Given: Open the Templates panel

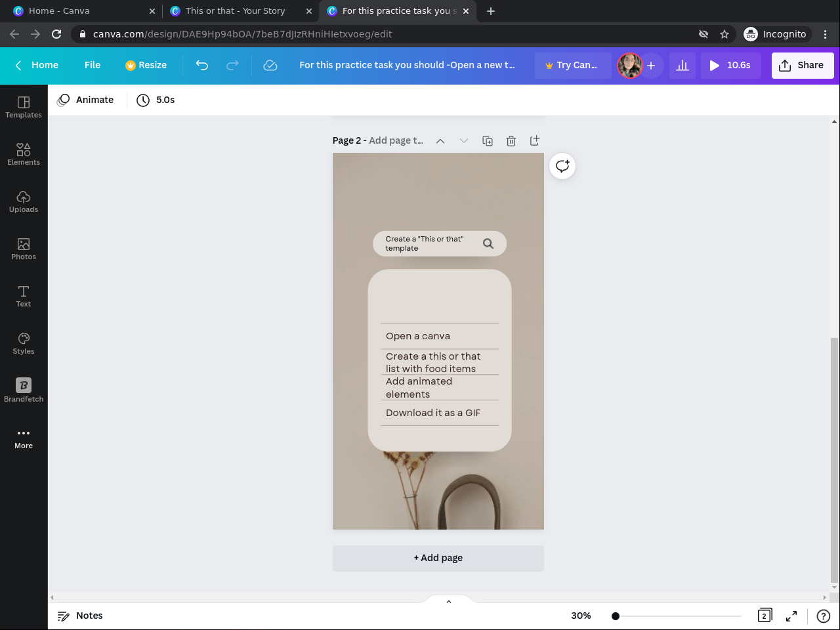Looking at the screenshot, I should point(24,107).
